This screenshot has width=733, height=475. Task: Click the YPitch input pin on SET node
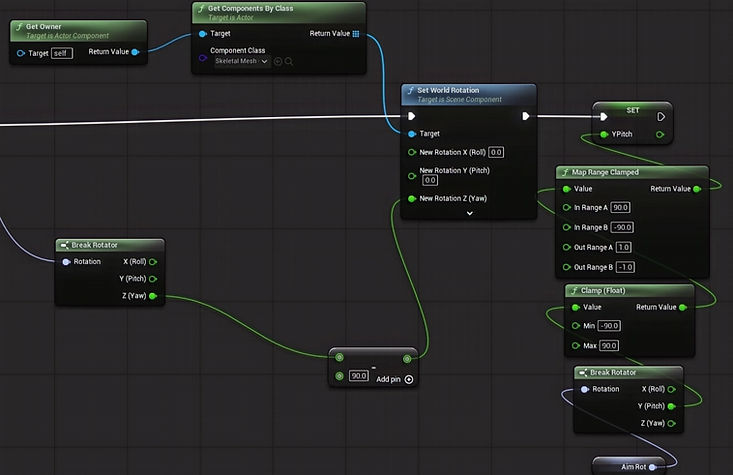[604, 135]
